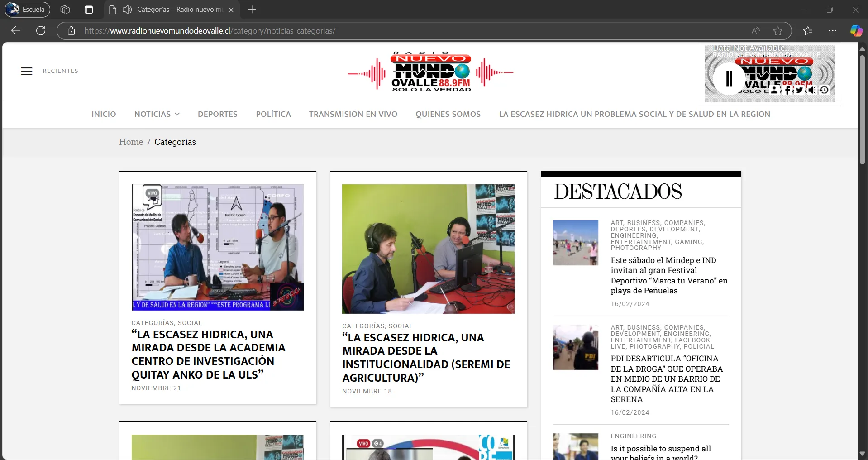Click the contact person icon on the player

tap(775, 90)
